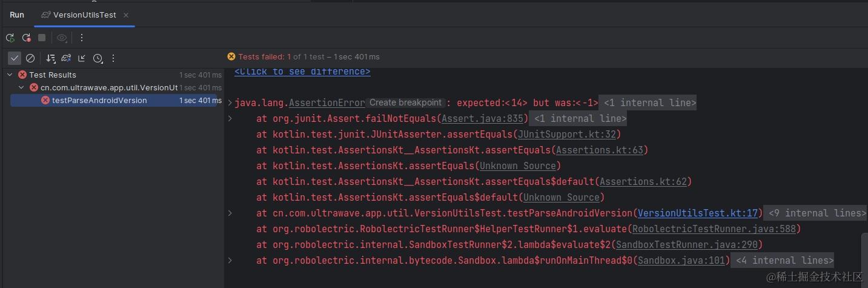Open JUnitSupport.kt:32 link
Viewport: 868px width, 288px height.
tap(566, 134)
